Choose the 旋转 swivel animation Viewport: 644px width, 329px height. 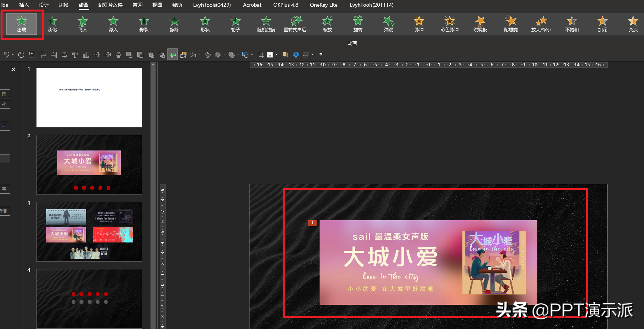pyautogui.click(x=358, y=24)
